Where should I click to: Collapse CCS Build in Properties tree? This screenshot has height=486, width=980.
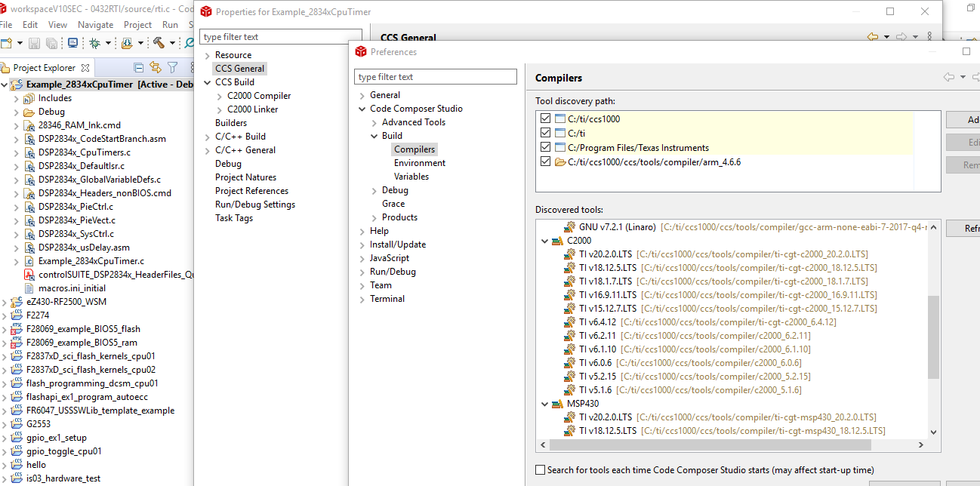208,82
